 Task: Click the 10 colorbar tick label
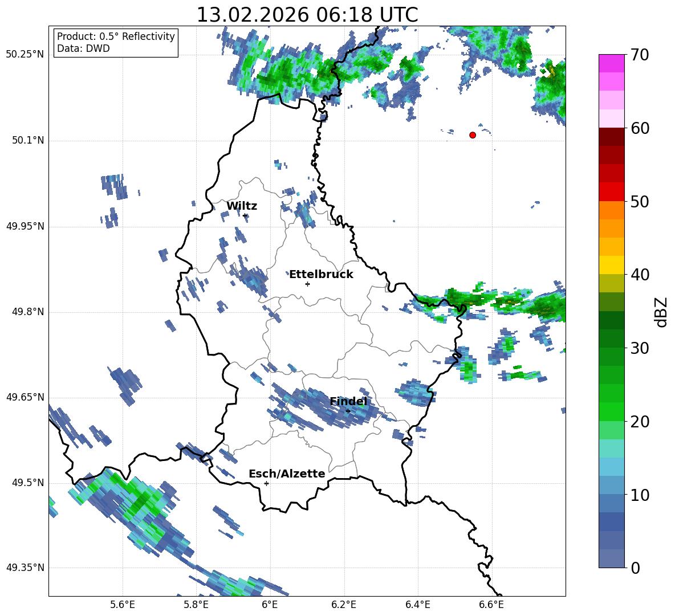[x=640, y=495]
